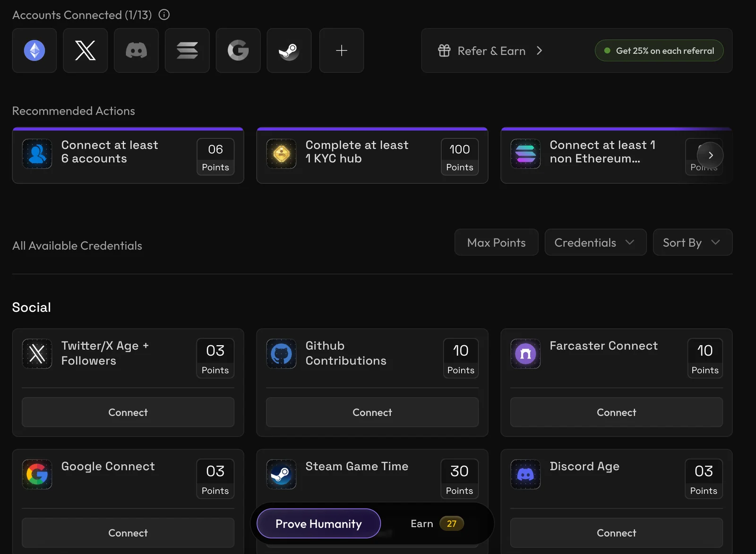The height and width of the screenshot is (554, 756).
Task: Open Complete at least 1 KYC hub card
Action: (372, 155)
